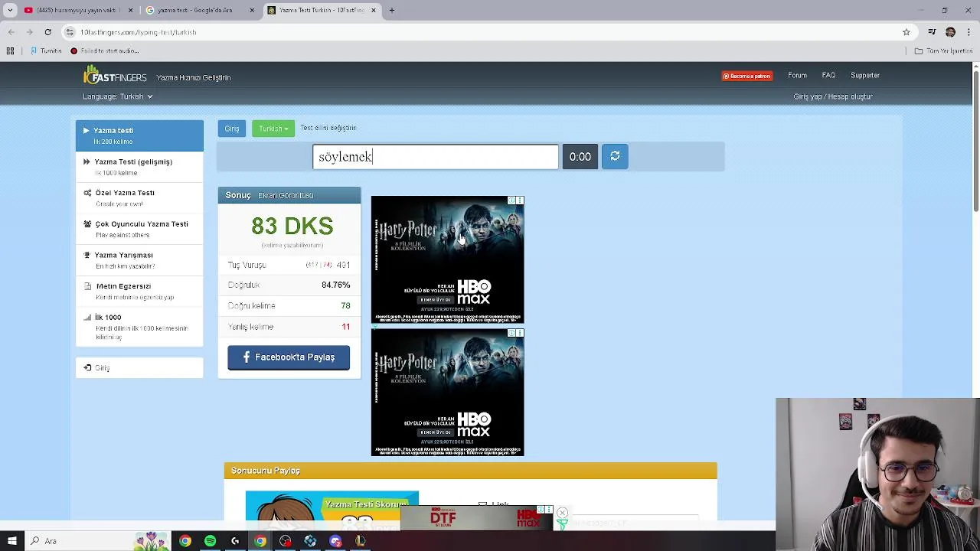
Task: Open League of Legends from the taskbar
Action: pyautogui.click(x=361, y=541)
